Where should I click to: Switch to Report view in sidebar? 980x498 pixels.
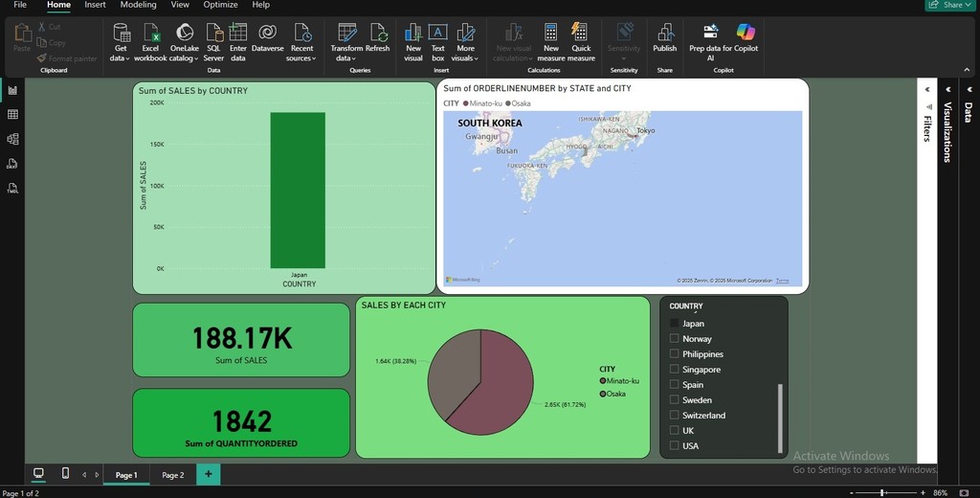point(12,90)
